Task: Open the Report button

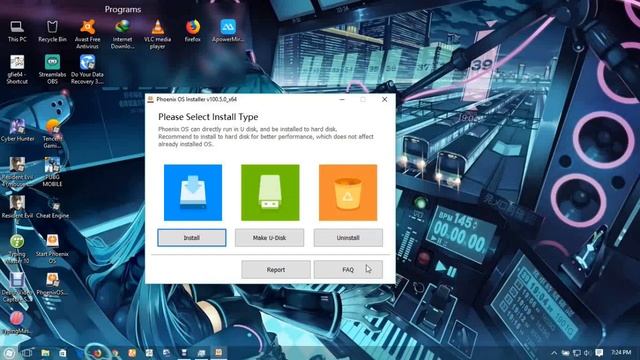Action: [276, 269]
